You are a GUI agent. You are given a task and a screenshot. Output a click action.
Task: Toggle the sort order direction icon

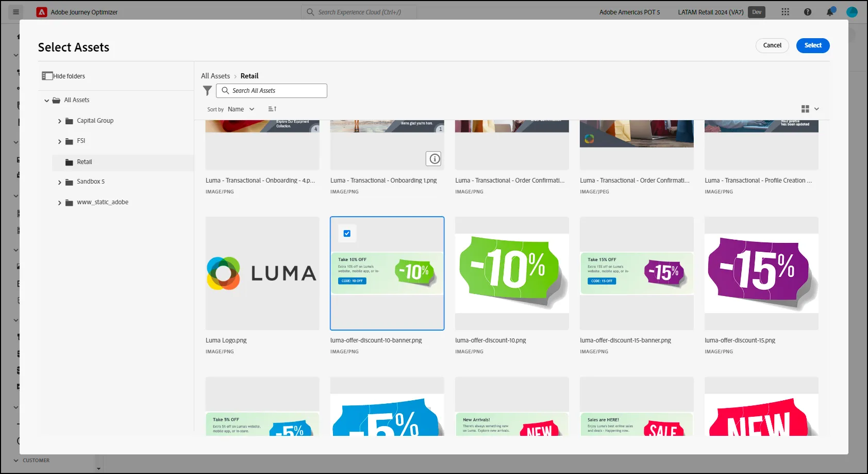[272, 109]
